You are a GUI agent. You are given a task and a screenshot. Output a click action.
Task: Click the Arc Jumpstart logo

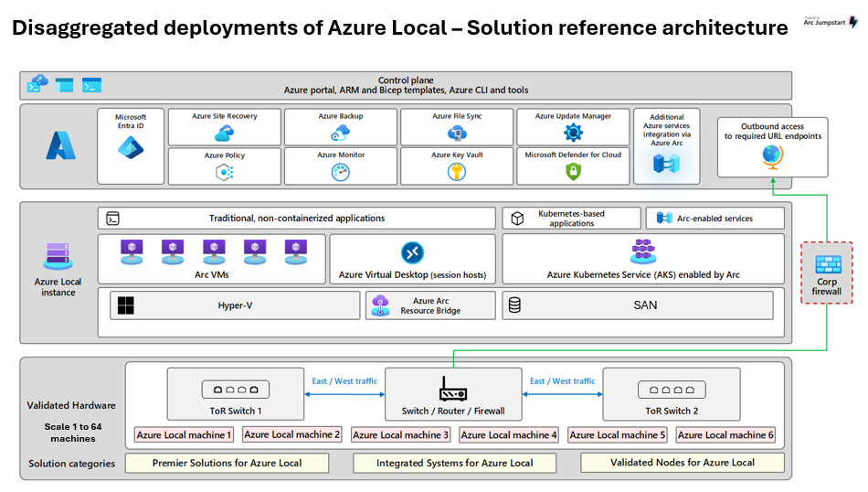pos(831,22)
